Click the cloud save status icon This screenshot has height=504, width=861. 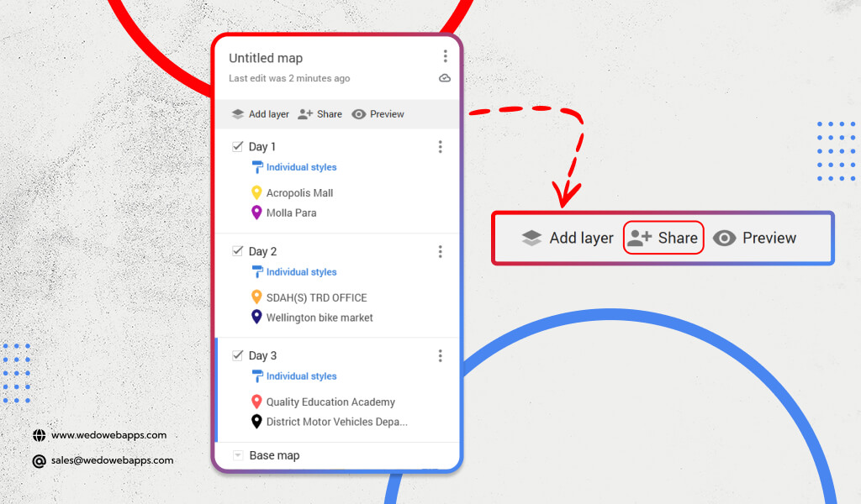(445, 78)
